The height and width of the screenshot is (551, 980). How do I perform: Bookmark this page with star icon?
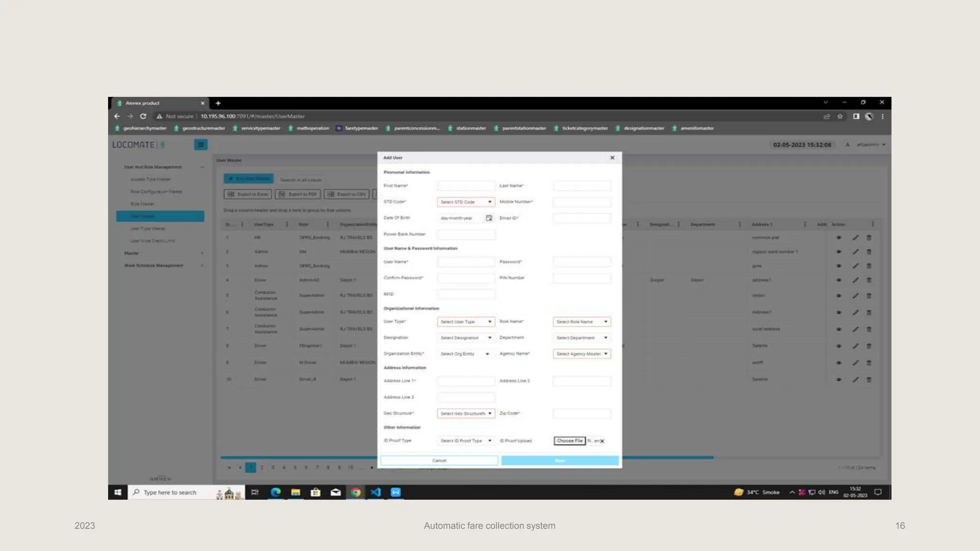840,116
